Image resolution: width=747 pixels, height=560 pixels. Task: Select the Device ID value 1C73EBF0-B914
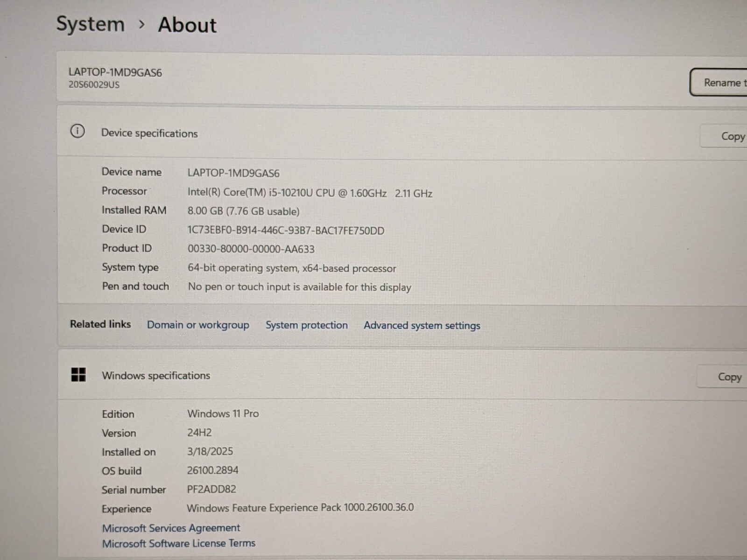coord(286,231)
